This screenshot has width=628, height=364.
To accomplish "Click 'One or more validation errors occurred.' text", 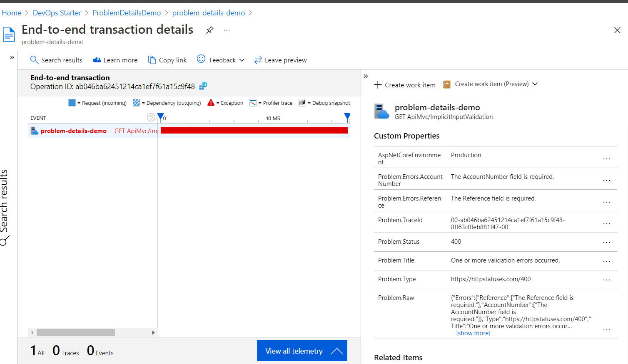I will 506,260.
